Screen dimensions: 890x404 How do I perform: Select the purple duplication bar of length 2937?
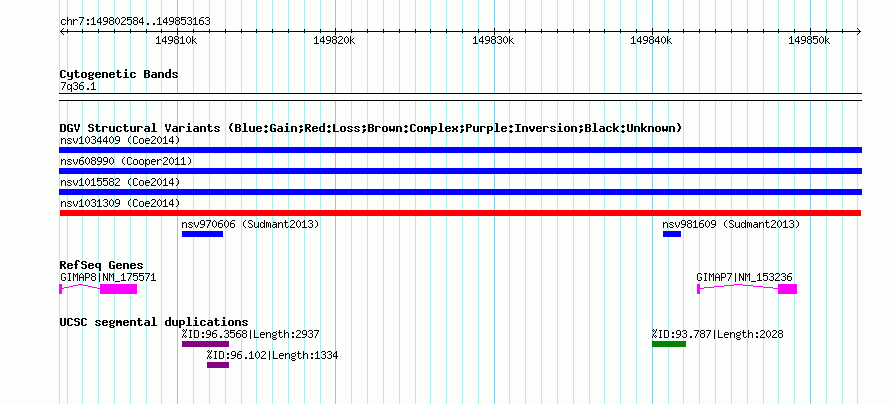(205, 344)
